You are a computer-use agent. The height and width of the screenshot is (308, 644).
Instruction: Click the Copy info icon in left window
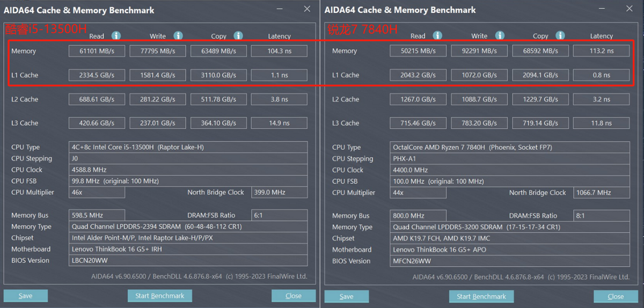click(x=239, y=36)
